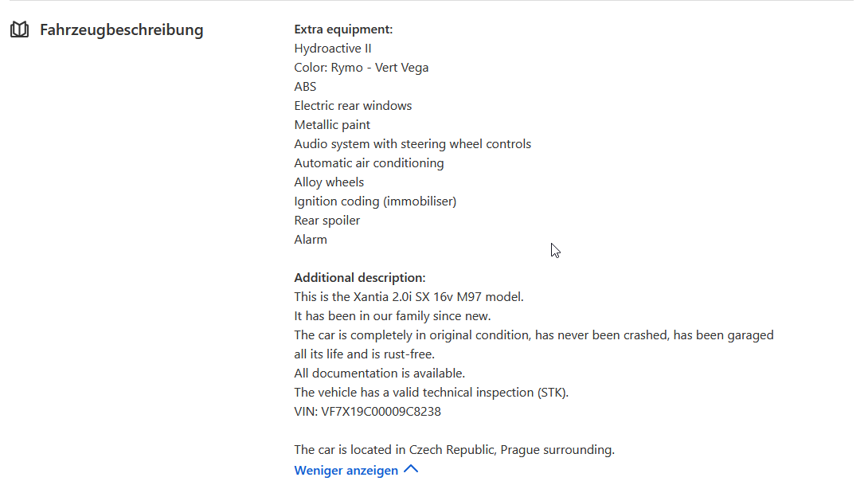Click Audio system with steering wheel controls text

pyautogui.click(x=412, y=144)
